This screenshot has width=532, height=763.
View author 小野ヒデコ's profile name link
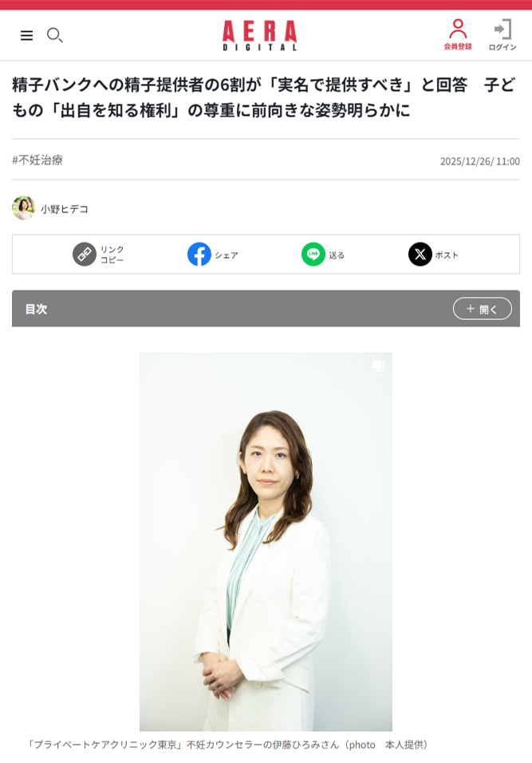[64, 209]
